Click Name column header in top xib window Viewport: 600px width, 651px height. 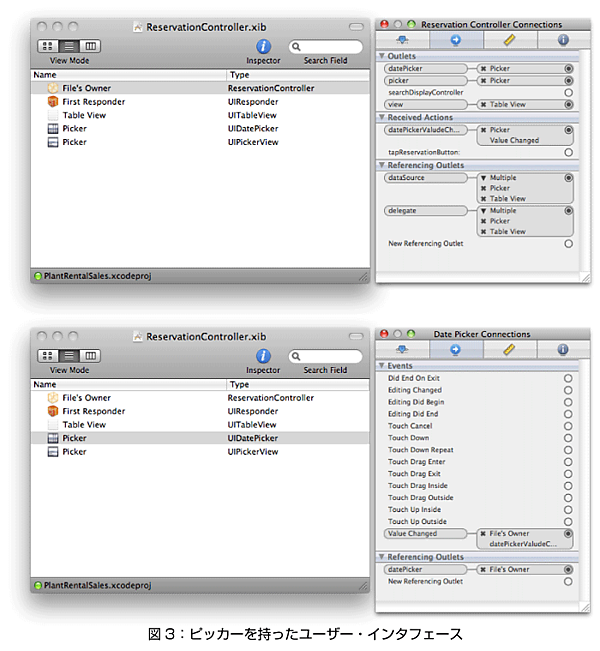click(129, 75)
